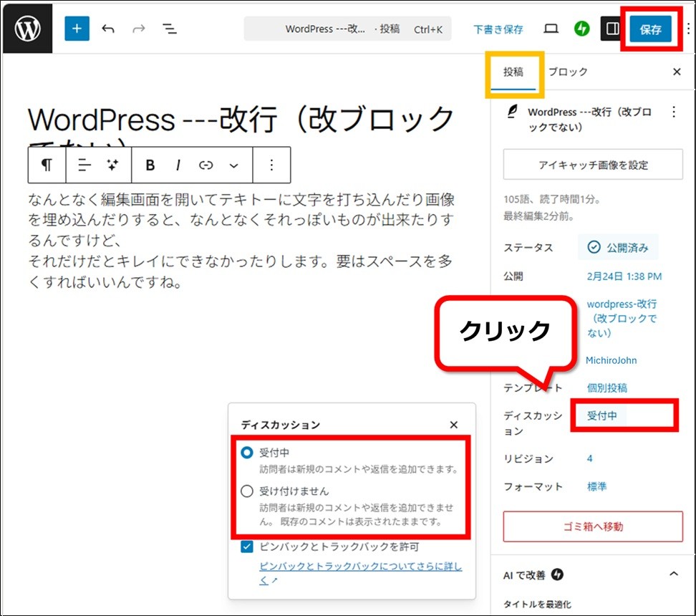Screen dimensions: 696x616
Task: Open more formatting options chevron dropdown
Action: click(x=233, y=165)
